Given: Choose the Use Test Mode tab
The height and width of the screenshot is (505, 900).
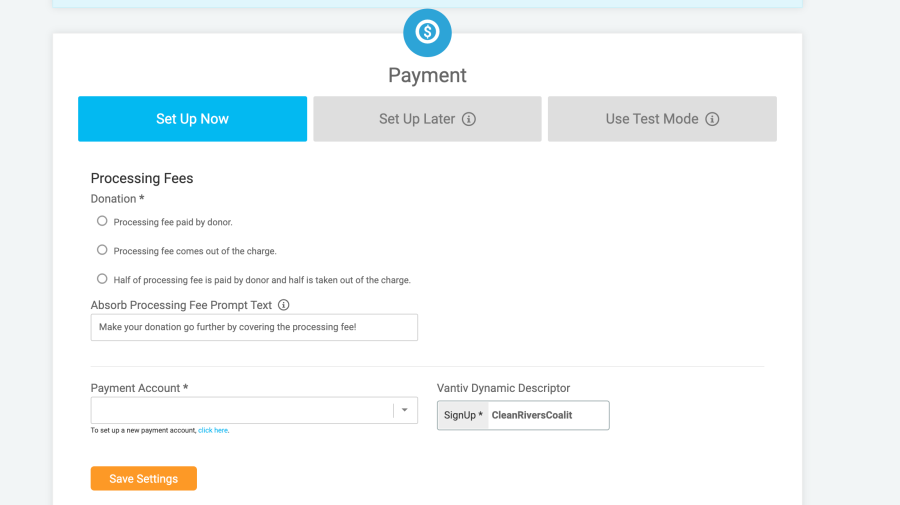Looking at the screenshot, I should pyautogui.click(x=662, y=119).
